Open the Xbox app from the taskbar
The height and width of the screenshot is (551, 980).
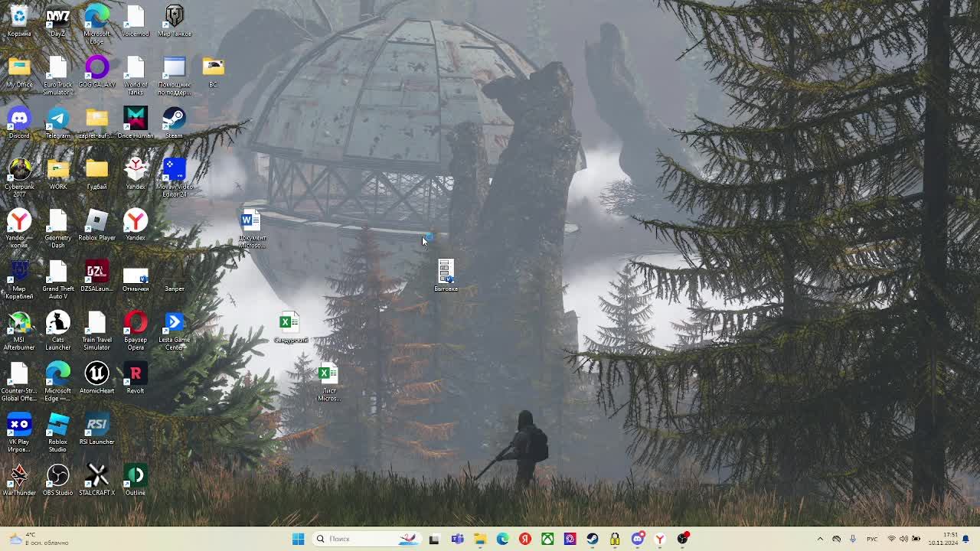pyautogui.click(x=547, y=539)
